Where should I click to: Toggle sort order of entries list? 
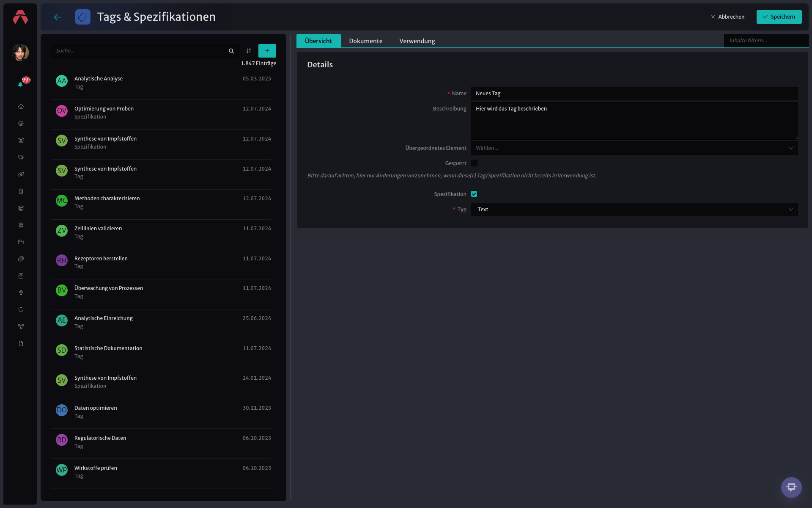[249, 51]
